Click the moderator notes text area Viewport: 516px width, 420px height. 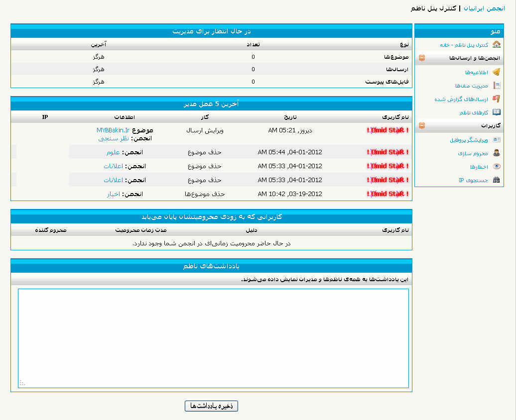click(213, 338)
